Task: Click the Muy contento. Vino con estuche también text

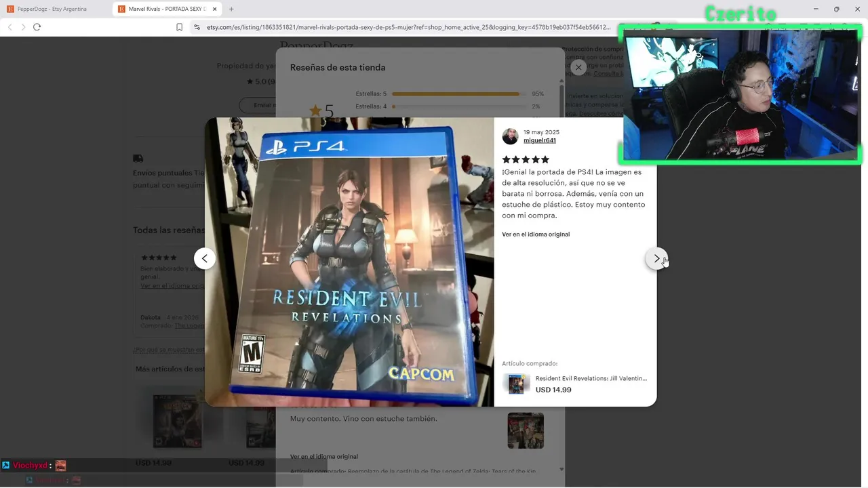Action: pos(363,419)
